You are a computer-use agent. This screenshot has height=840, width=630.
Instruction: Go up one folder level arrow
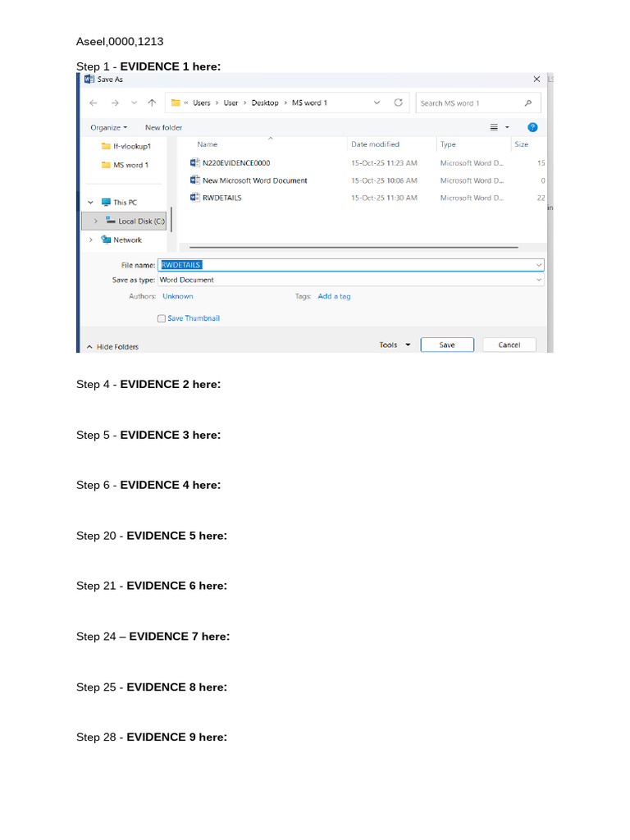152,103
